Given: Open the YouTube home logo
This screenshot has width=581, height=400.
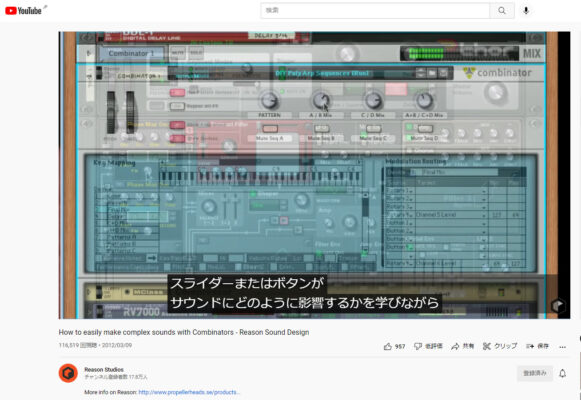Looking at the screenshot, I should click(23, 11).
